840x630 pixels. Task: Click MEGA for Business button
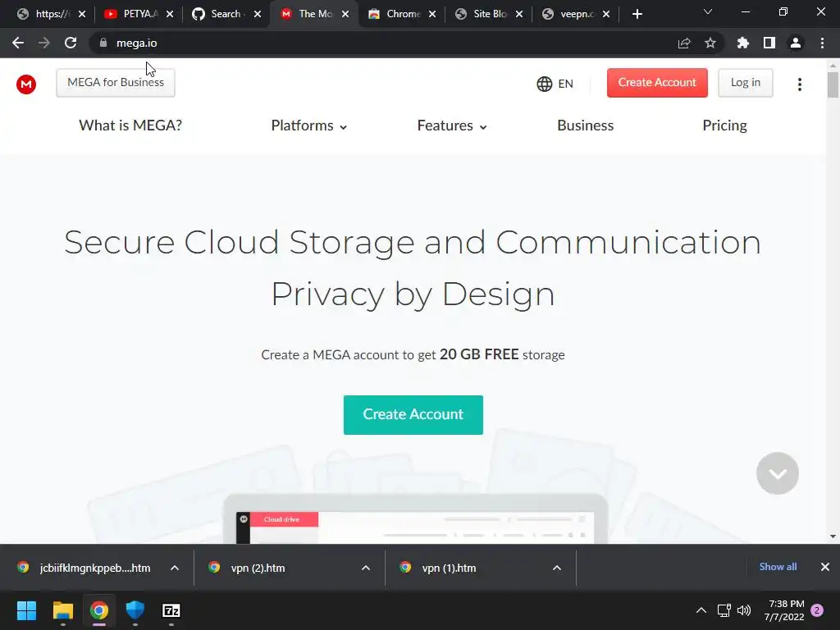pos(116,83)
